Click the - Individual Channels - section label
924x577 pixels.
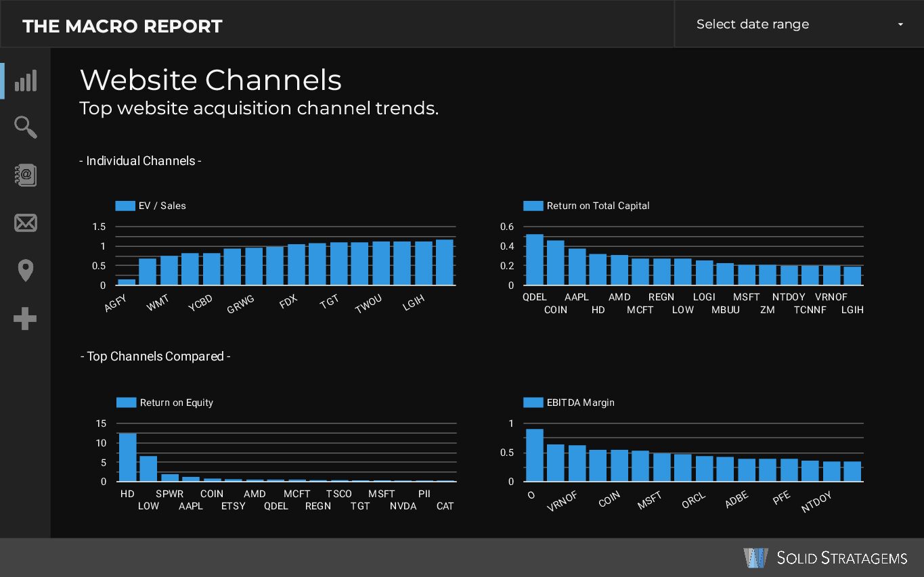(140, 161)
